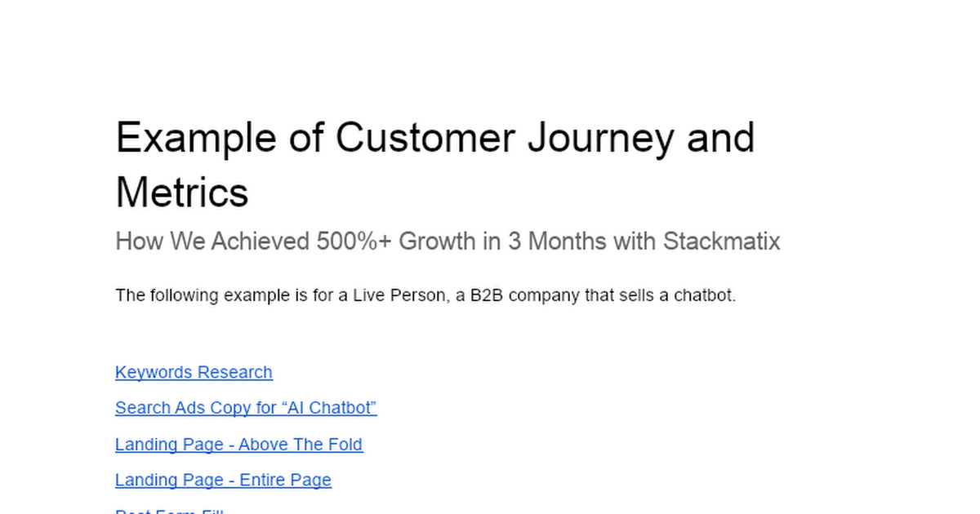980x514 pixels.
Task: Open the Landing Page - Entire Page link
Action: pyautogui.click(x=223, y=480)
